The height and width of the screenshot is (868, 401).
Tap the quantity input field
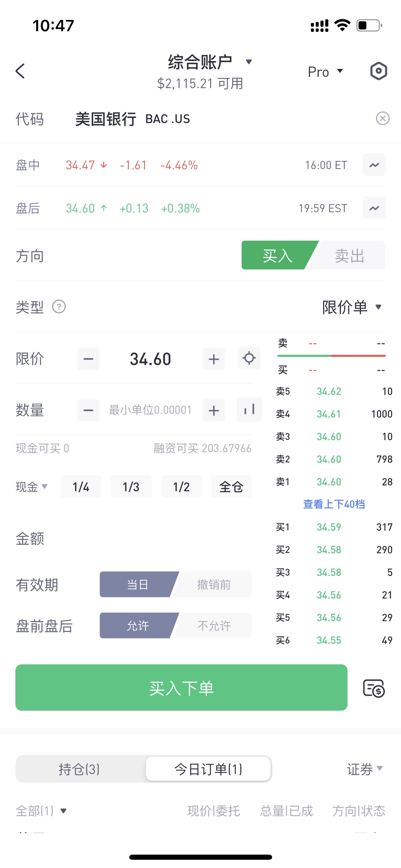click(150, 410)
